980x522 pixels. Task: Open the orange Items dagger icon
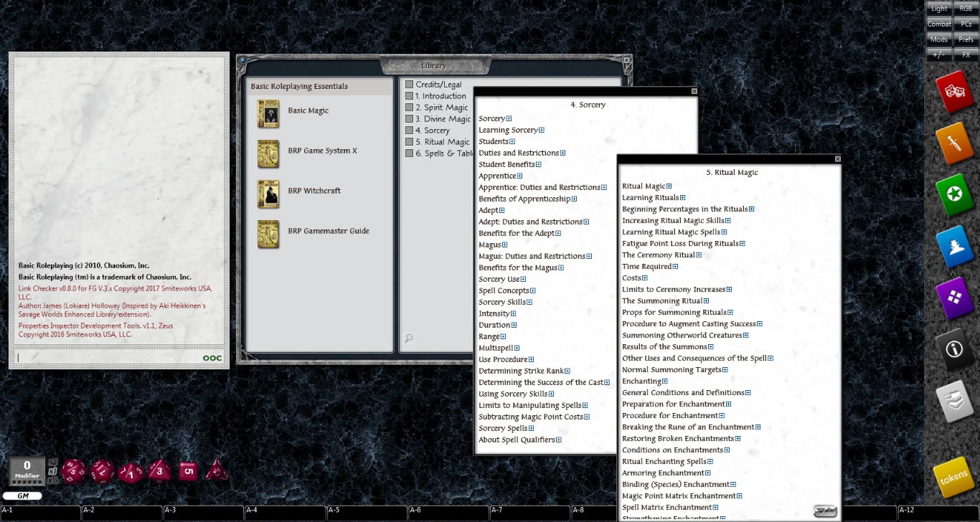[x=954, y=143]
